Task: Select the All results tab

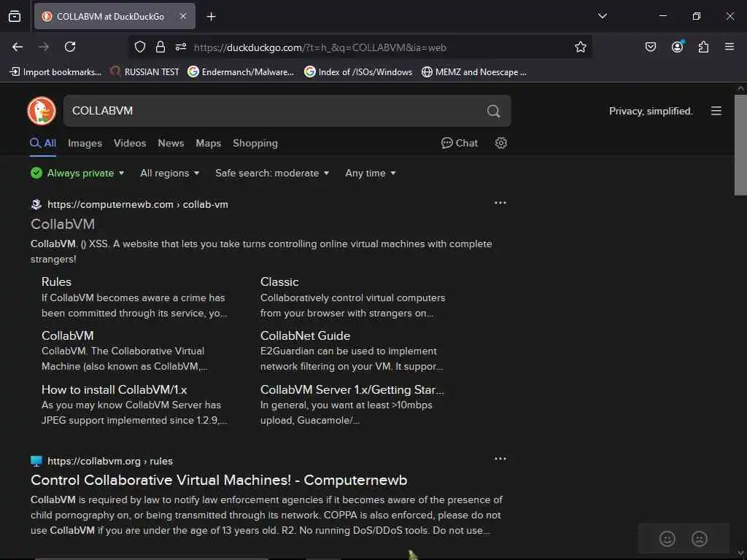Action: pyautogui.click(x=43, y=144)
